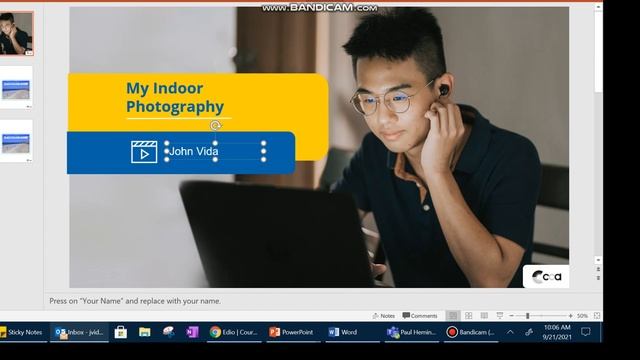Screen dimensions: 640x360
Task: Click the scroll down arrow on scrollbar
Action: pos(598,260)
